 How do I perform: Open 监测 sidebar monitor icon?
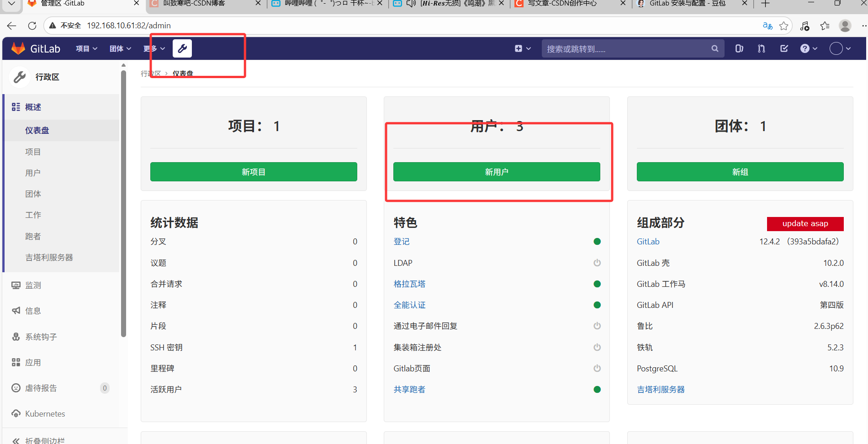point(16,285)
